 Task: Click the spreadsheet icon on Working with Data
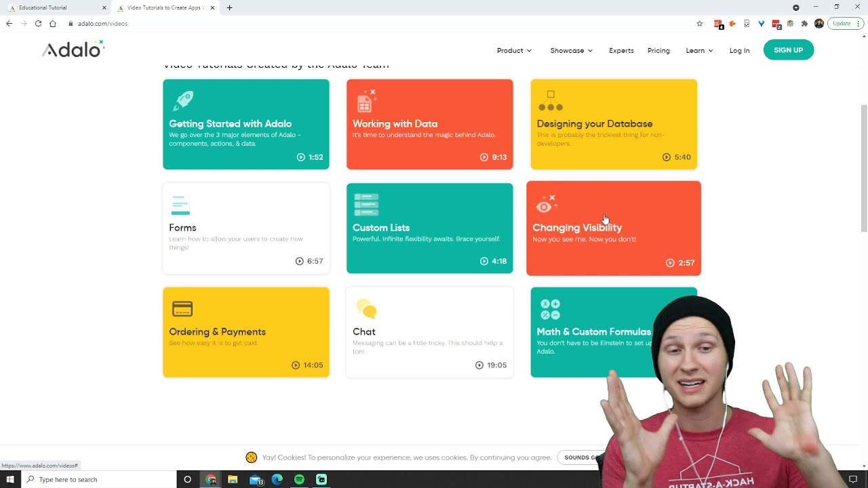(366, 100)
